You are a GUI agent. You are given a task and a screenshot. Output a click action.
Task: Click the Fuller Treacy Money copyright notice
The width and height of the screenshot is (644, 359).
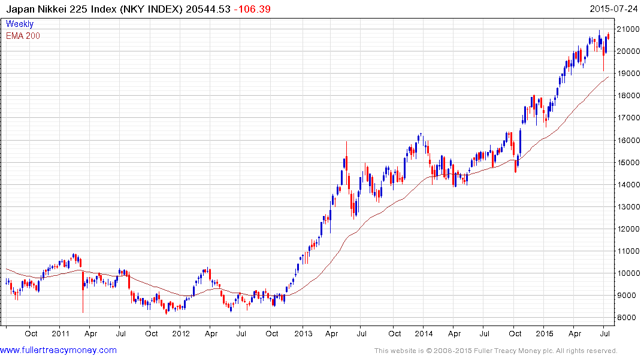point(495,351)
